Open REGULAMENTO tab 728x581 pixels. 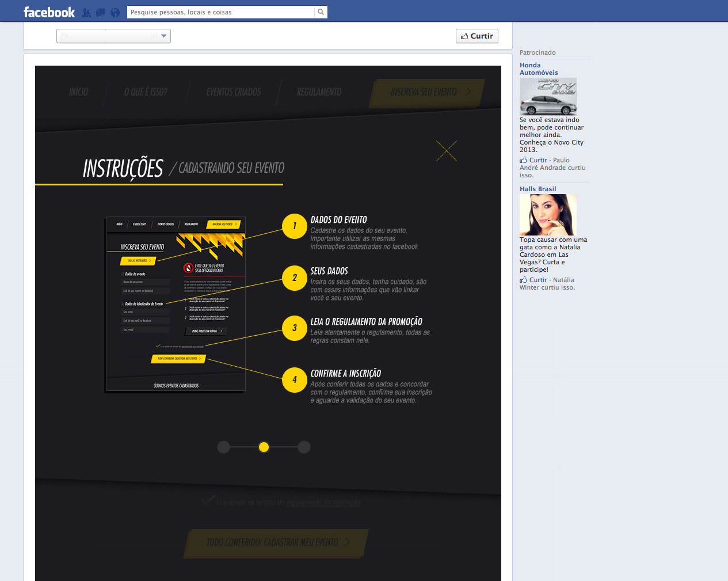[x=319, y=92]
